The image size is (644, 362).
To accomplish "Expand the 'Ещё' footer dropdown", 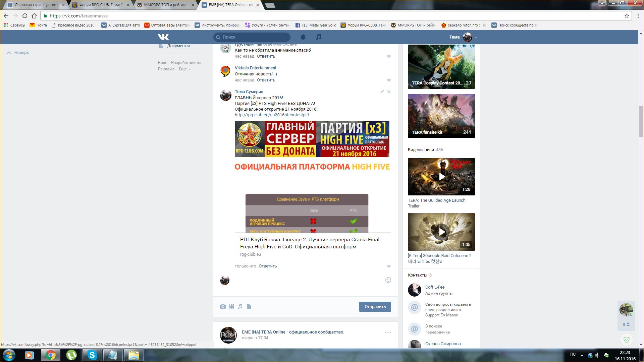I will pyautogui.click(x=185, y=69).
